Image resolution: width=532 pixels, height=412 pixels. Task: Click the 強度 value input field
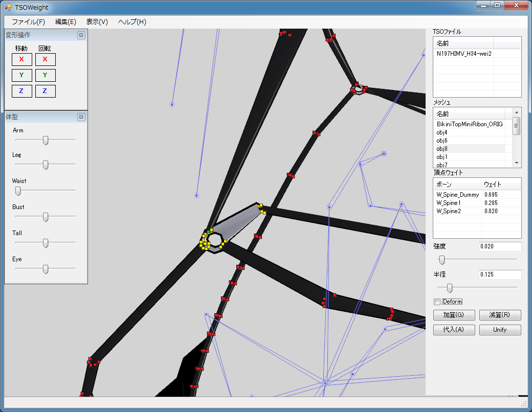coord(499,246)
